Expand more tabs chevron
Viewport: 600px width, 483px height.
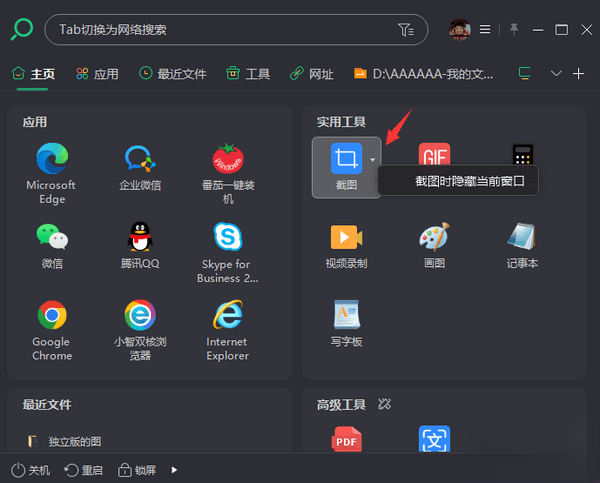click(x=556, y=73)
